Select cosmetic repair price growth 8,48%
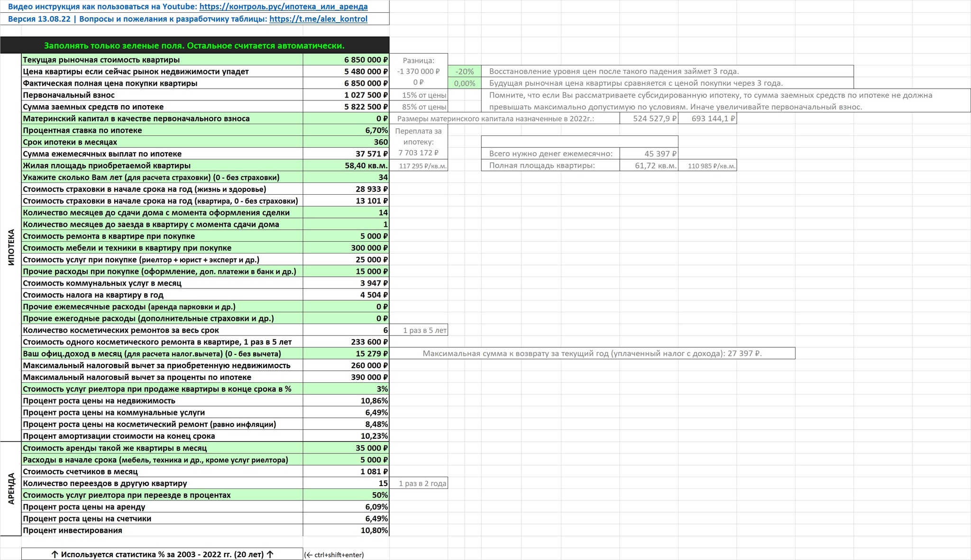 [346, 424]
